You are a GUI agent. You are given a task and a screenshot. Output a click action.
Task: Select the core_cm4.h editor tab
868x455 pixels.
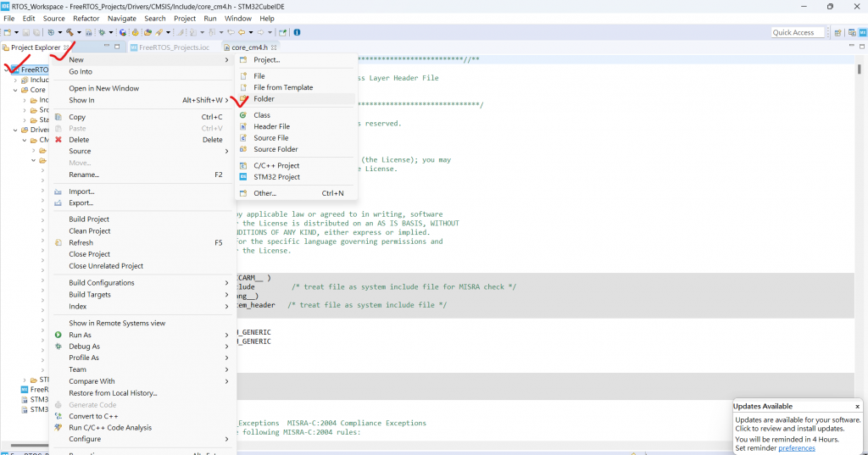250,47
